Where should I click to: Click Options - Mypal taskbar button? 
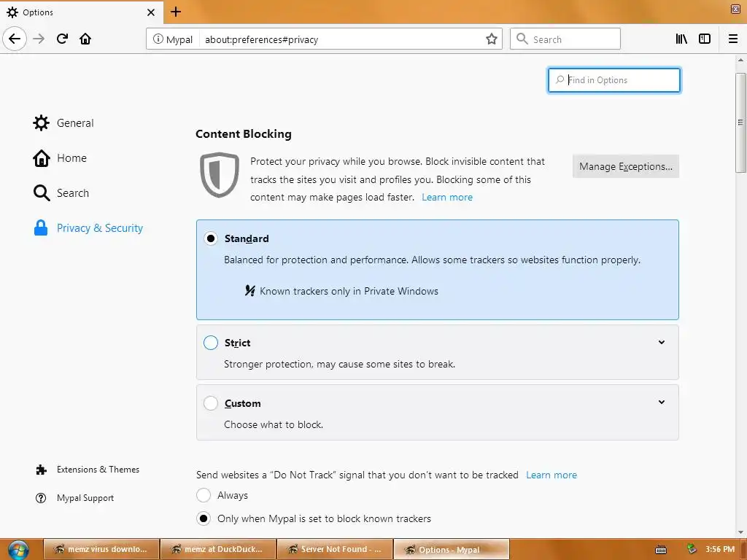(x=451, y=550)
